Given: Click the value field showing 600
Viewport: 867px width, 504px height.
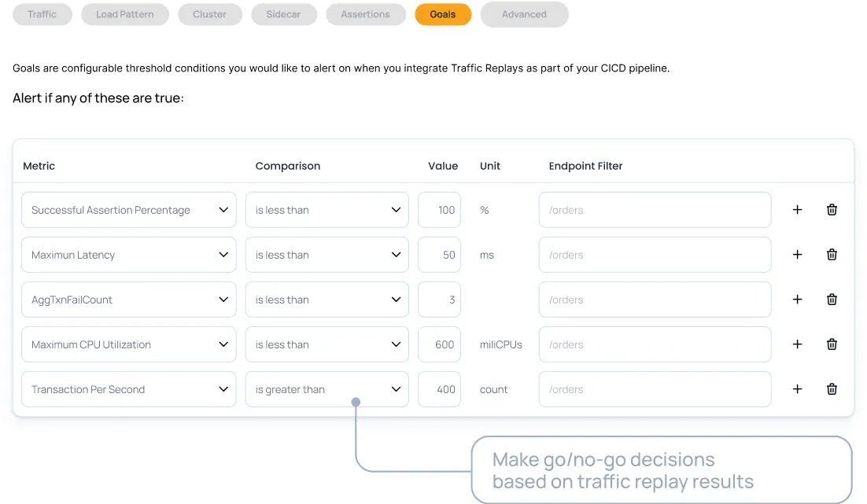Looking at the screenshot, I should pos(439,344).
